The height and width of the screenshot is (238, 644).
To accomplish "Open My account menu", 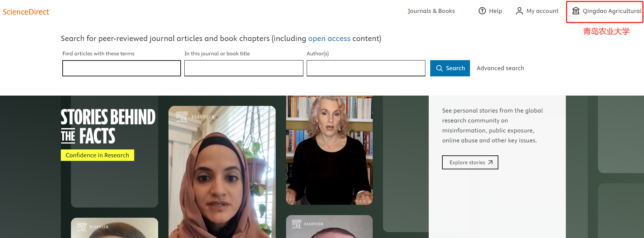I will pos(537,11).
